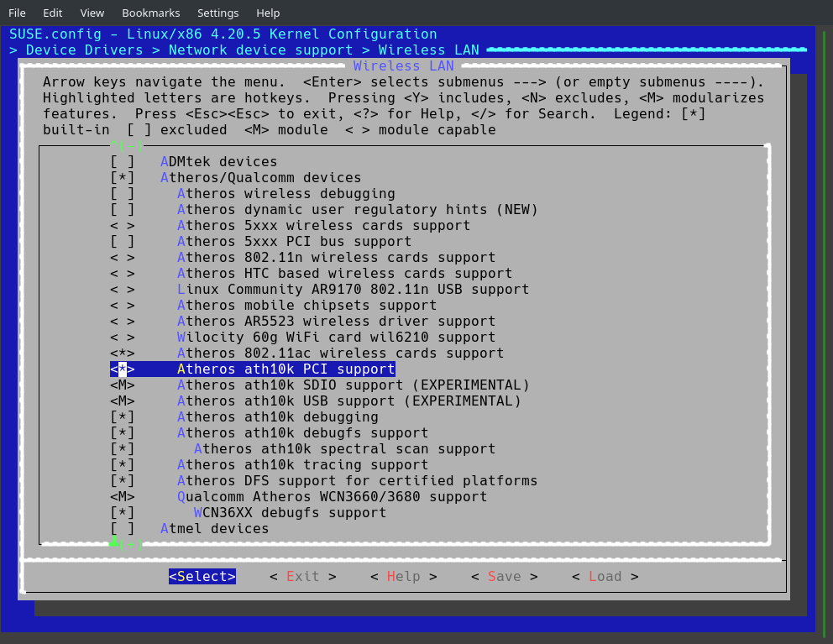Click the < Load > button

pos(605,577)
